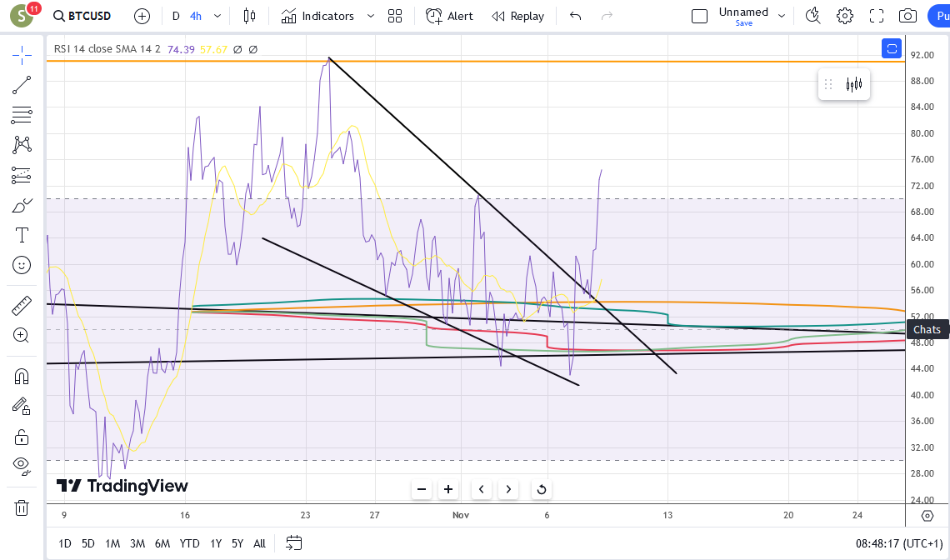The height and width of the screenshot is (560, 950).
Task: Expand the time interval dropdown
Action: click(x=217, y=17)
